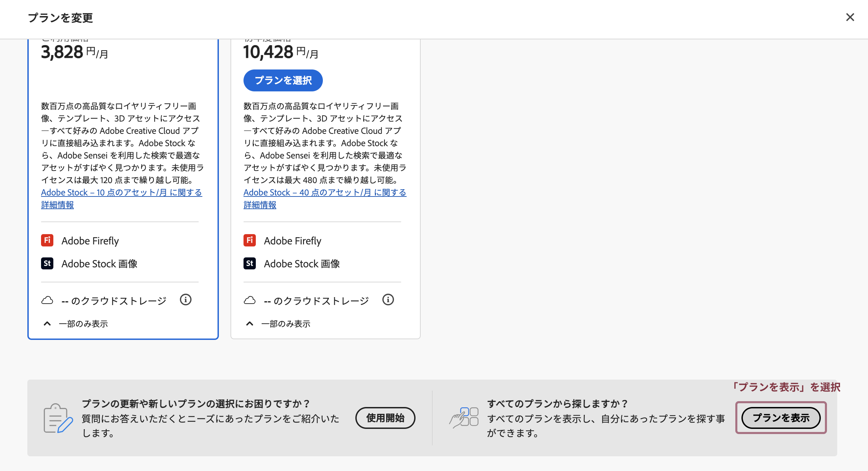Open Adobe Stock 10点のアセット詳細情報 link
This screenshot has width=868, height=471.
[121, 199]
